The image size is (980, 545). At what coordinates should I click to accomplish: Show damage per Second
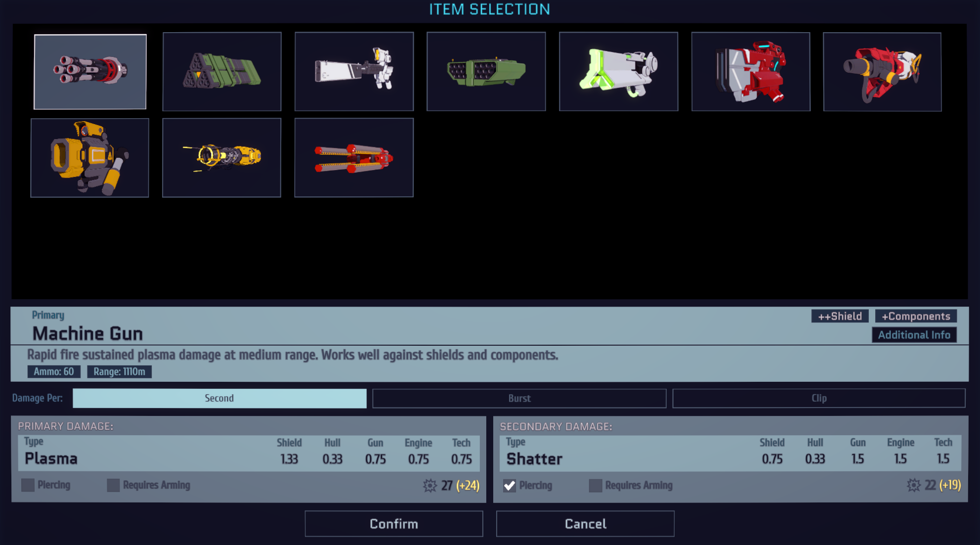point(219,398)
